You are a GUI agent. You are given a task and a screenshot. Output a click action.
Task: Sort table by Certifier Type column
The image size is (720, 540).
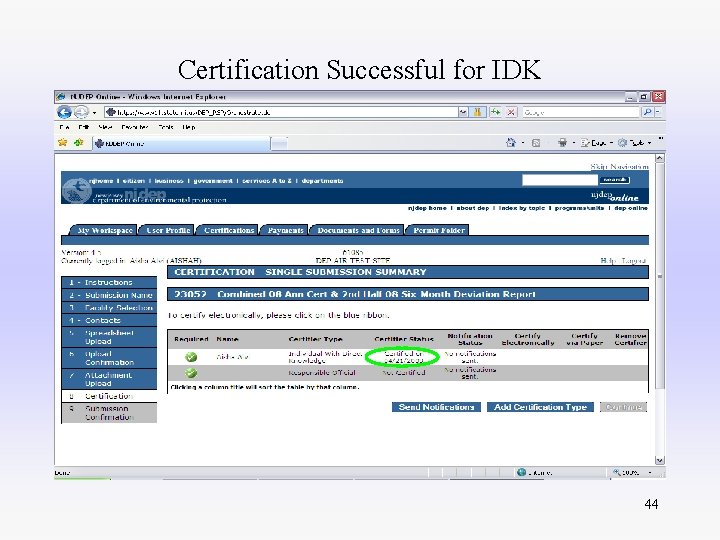315,339
